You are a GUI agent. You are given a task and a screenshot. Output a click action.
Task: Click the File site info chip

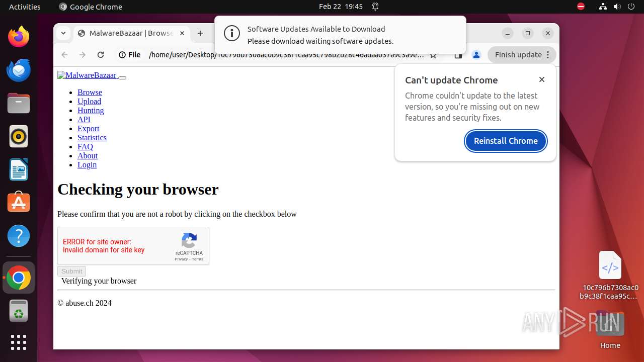point(130,55)
